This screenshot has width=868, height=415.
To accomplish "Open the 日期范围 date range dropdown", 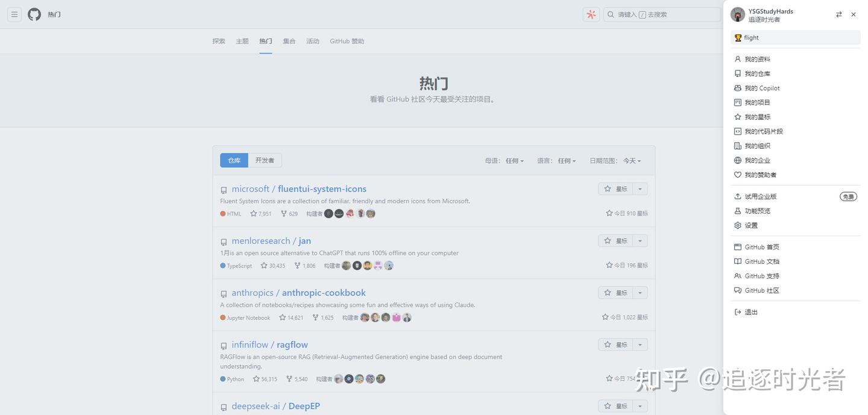I will 631,160.
